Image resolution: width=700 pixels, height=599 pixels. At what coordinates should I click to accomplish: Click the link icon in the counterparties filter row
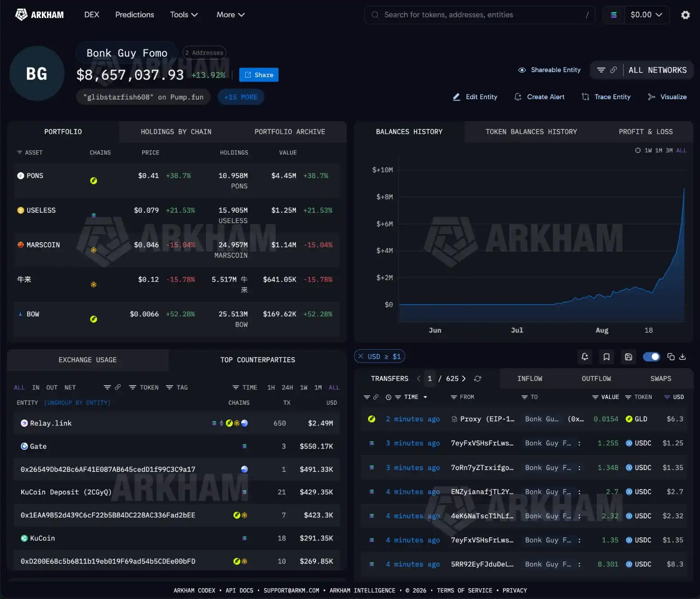[118, 387]
